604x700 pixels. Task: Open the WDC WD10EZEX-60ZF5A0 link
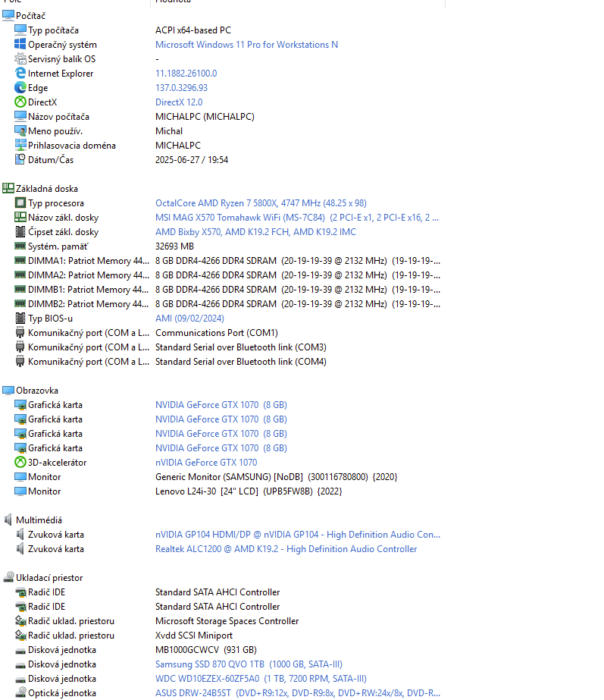pos(261,679)
